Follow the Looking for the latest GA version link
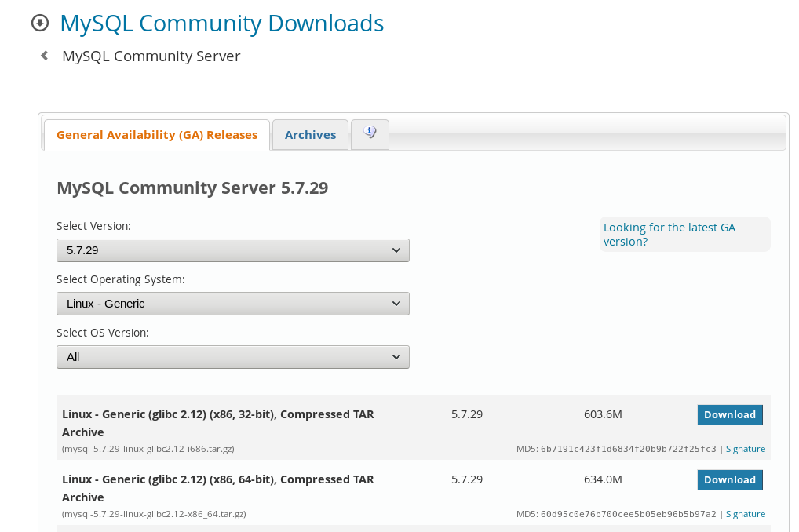The height and width of the screenshot is (532, 799). point(669,235)
